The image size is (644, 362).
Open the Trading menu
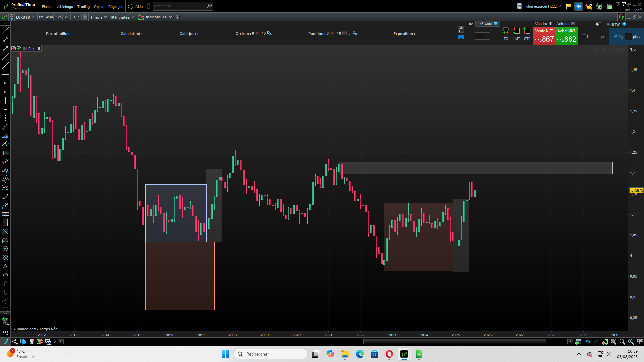pos(83,7)
